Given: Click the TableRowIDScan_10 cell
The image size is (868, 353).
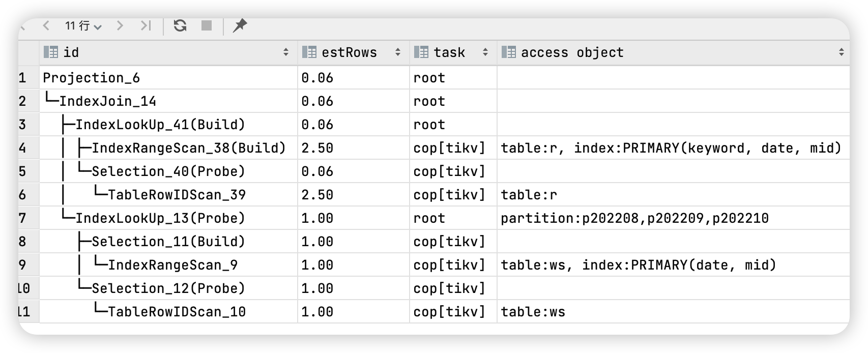Looking at the screenshot, I should (x=177, y=312).
